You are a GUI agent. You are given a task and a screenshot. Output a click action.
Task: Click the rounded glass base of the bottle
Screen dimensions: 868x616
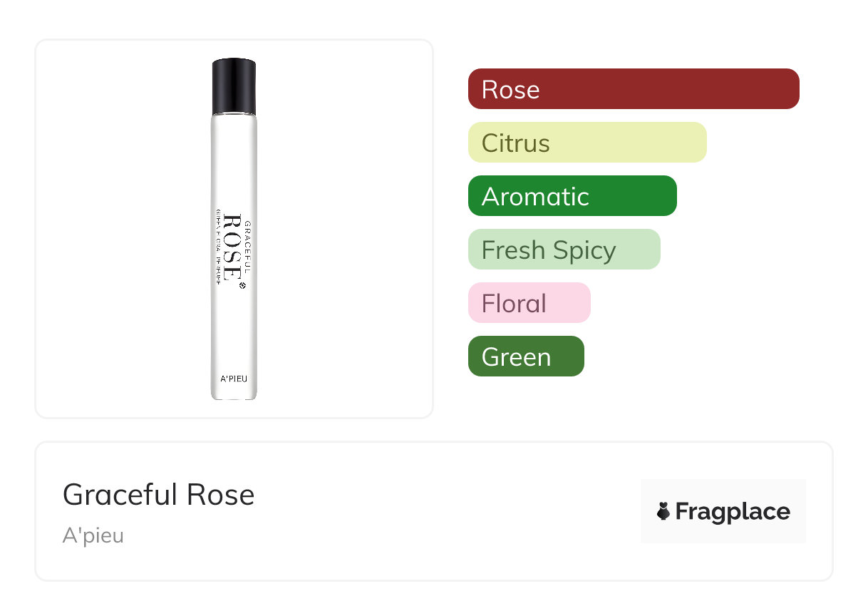pos(234,395)
